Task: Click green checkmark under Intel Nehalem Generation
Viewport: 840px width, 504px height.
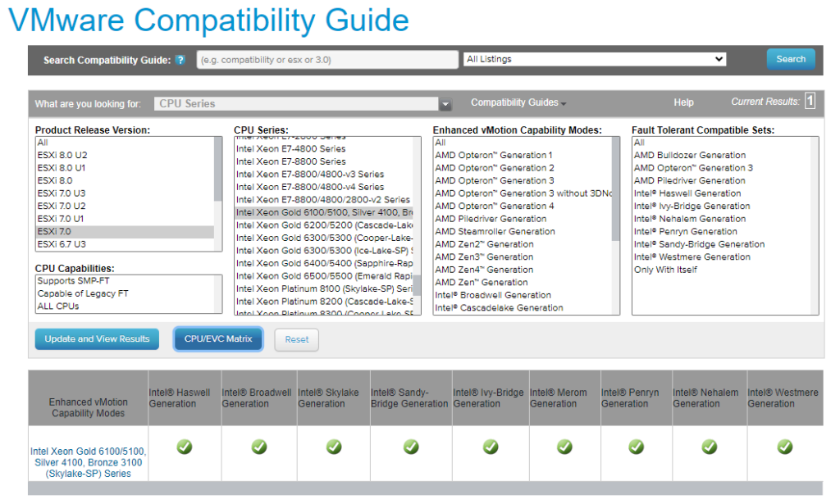Action: tap(710, 447)
